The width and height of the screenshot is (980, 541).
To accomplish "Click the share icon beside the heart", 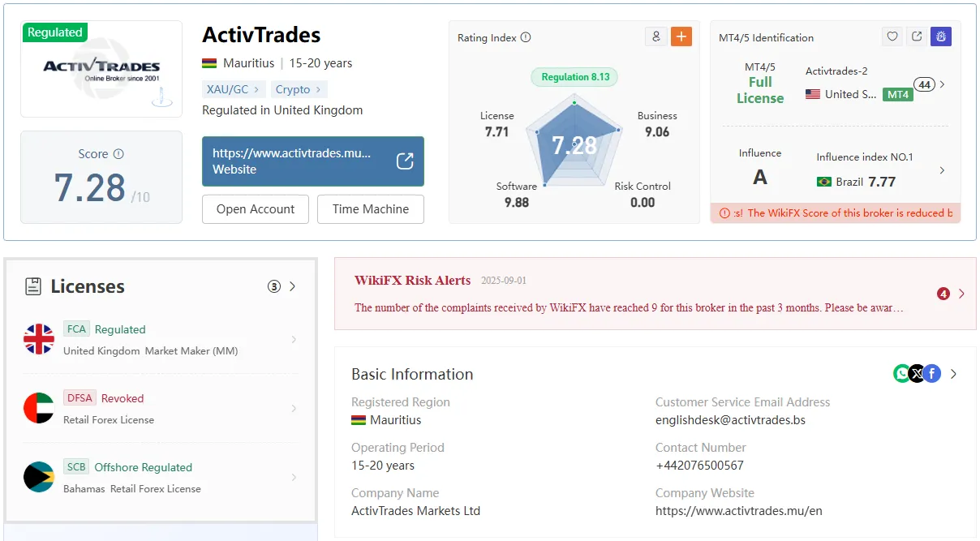I will pyautogui.click(x=917, y=36).
